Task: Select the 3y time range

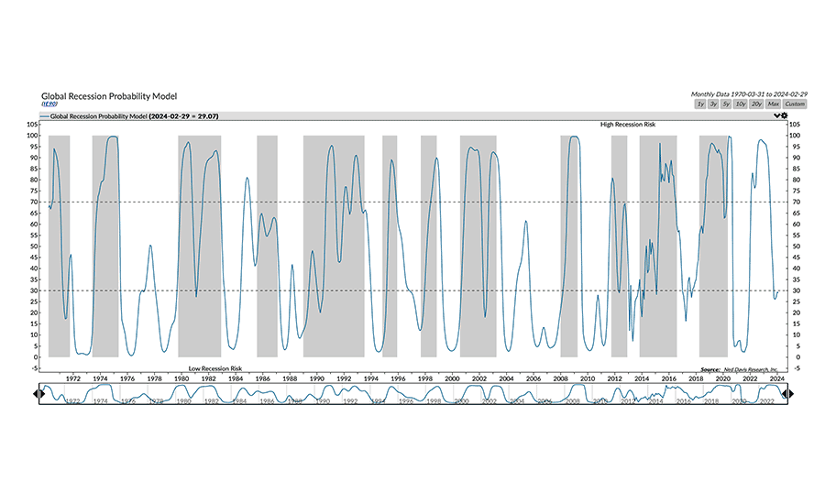Action: point(713,104)
